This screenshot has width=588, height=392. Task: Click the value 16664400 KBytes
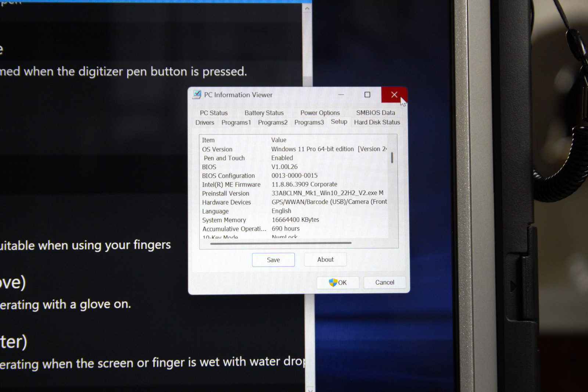pos(295,220)
